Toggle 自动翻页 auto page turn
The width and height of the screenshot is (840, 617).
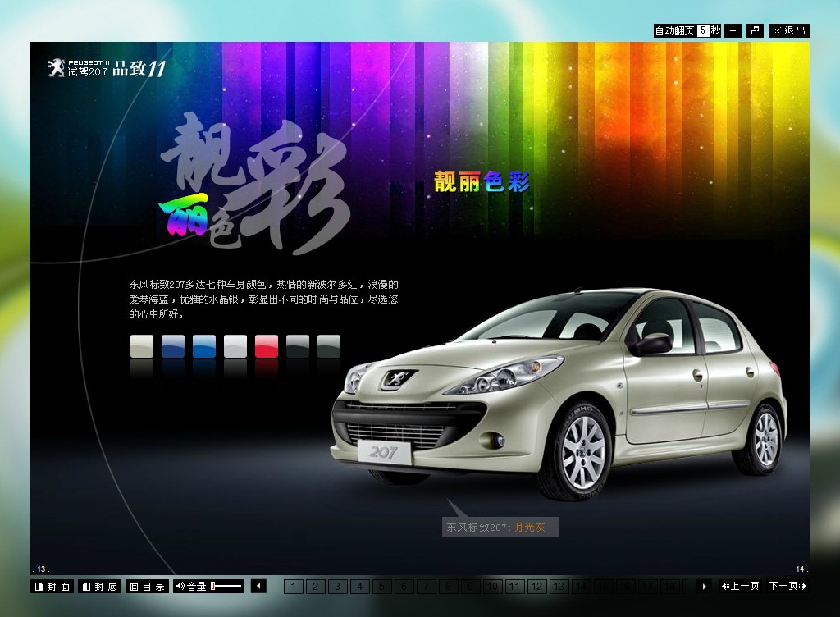coord(674,31)
